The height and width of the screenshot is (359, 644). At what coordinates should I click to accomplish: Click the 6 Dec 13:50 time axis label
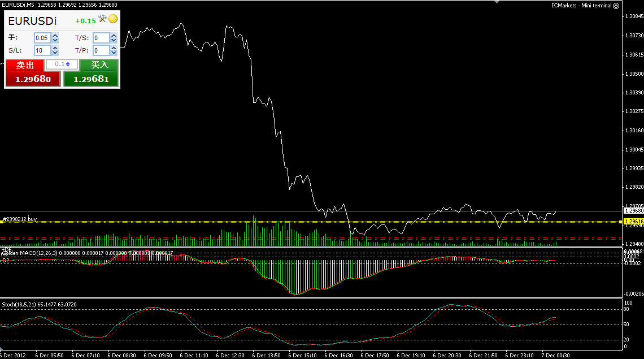click(266, 355)
